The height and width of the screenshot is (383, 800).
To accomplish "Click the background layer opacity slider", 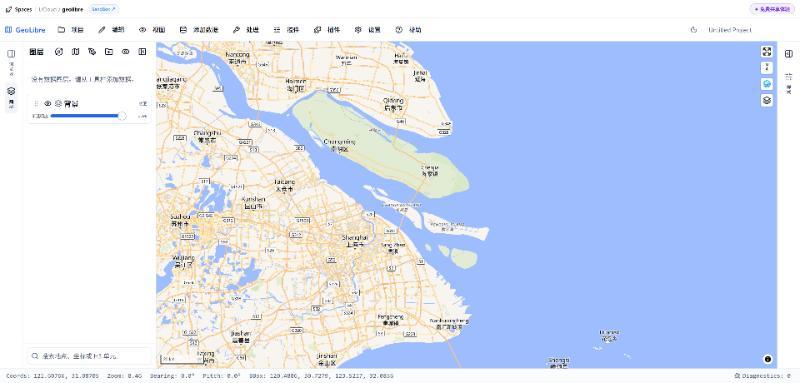I will [x=87, y=116].
